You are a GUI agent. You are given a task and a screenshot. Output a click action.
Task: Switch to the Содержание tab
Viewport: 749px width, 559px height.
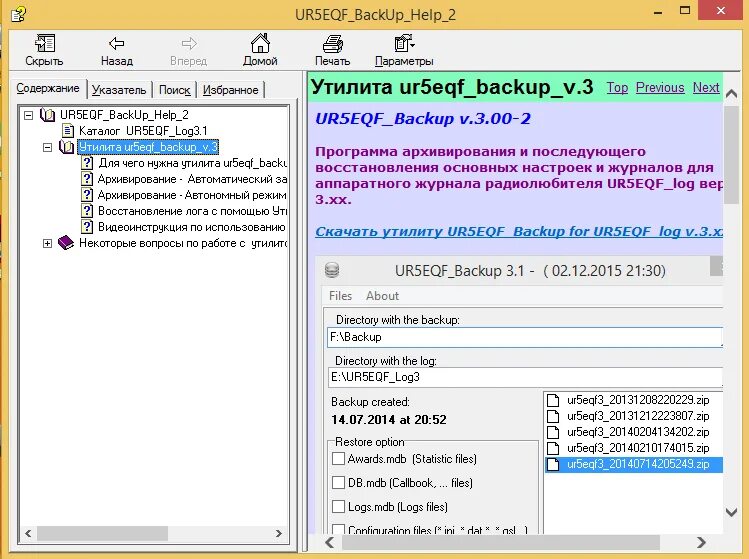pyautogui.click(x=48, y=88)
